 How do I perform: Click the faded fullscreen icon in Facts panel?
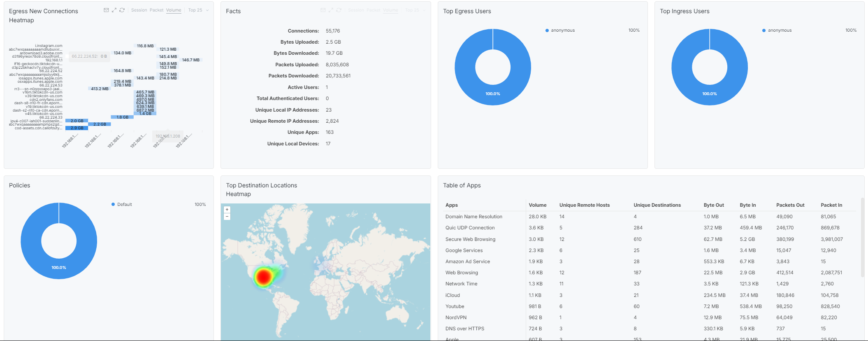click(331, 10)
